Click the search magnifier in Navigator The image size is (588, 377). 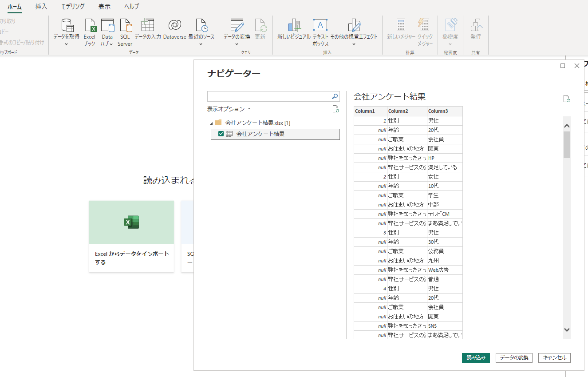click(335, 96)
